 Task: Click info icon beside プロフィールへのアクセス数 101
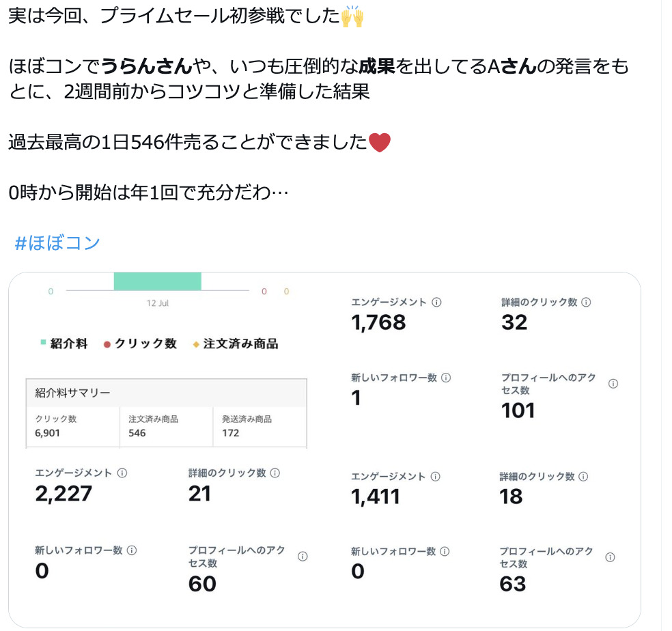[613, 384]
